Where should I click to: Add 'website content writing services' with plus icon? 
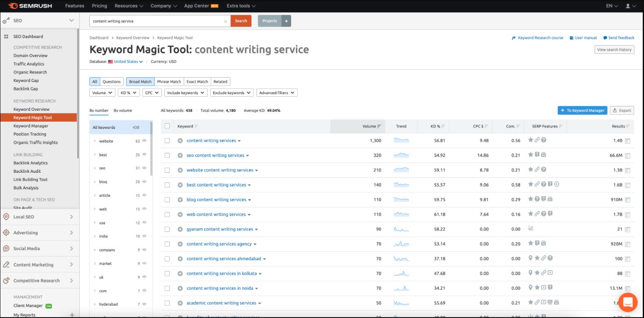(x=180, y=170)
